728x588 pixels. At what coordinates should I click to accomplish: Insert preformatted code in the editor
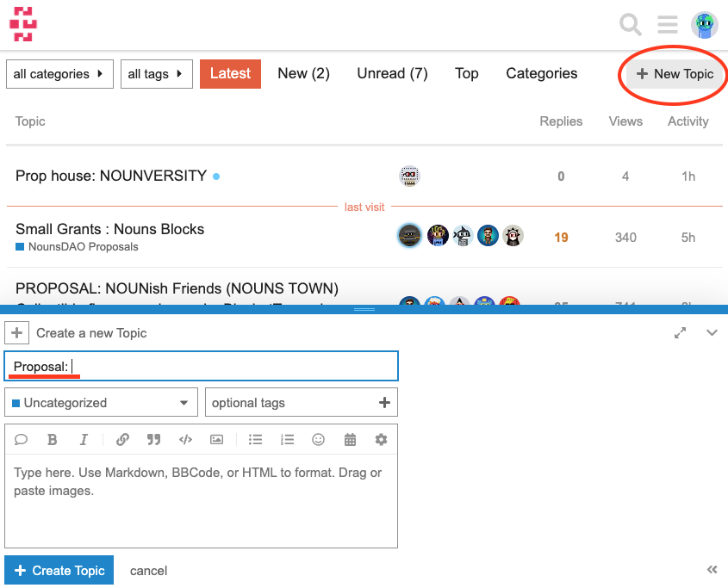[x=185, y=439]
